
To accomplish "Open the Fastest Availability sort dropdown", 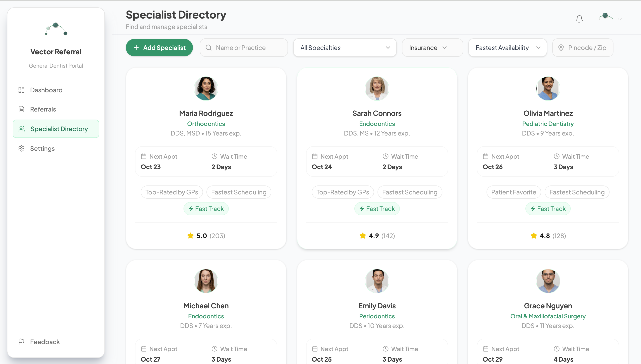I will (x=507, y=48).
